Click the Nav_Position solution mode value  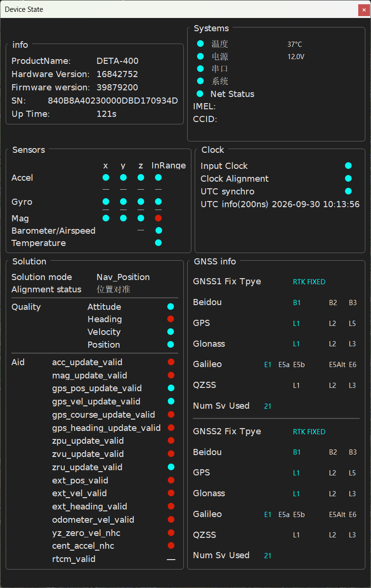point(123,277)
